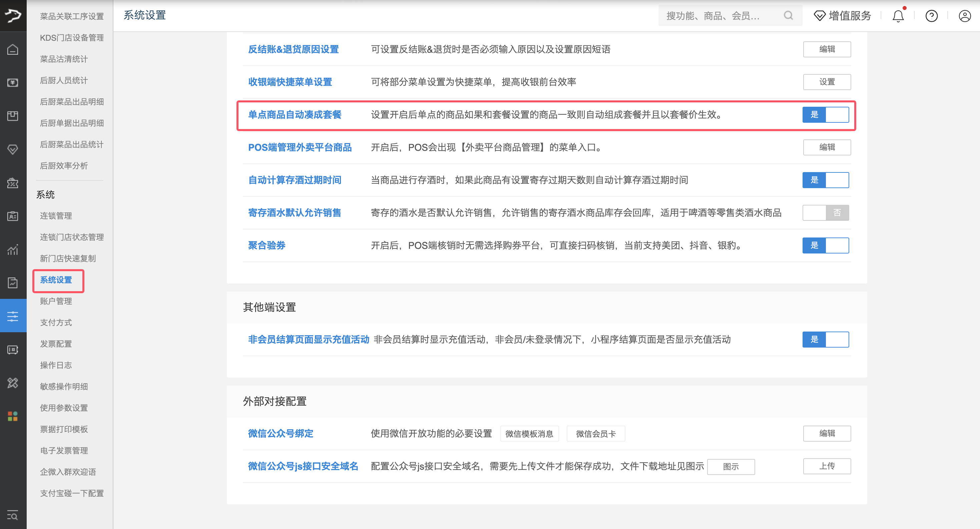This screenshot has height=529, width=980.
Task: Click 设置 for 收银端快捷菜单设置
Action: (827, 82)
